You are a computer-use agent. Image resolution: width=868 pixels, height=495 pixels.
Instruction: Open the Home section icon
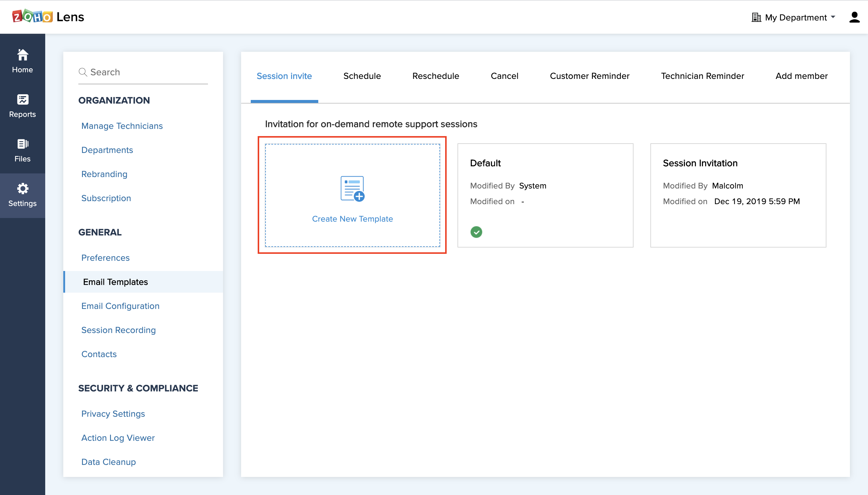click(23, 55)
